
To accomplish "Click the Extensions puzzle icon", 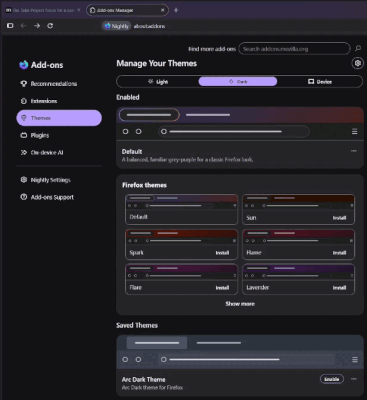I will [x=24, y=101].
